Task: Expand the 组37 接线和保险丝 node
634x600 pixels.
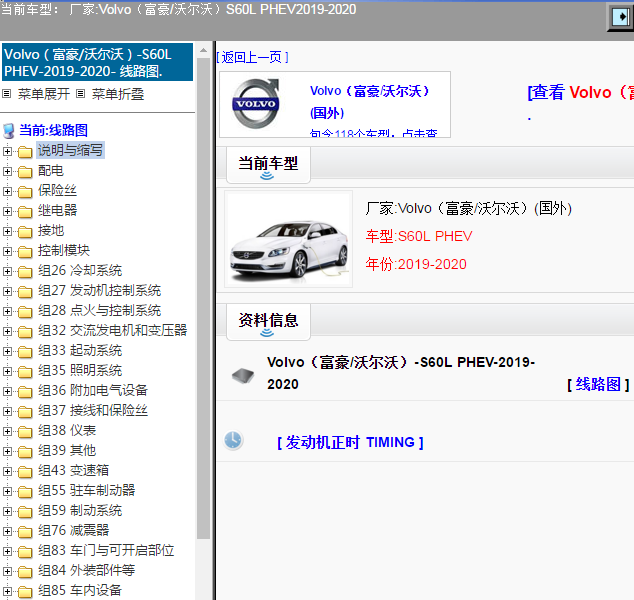Action: (x=7, y=411)
